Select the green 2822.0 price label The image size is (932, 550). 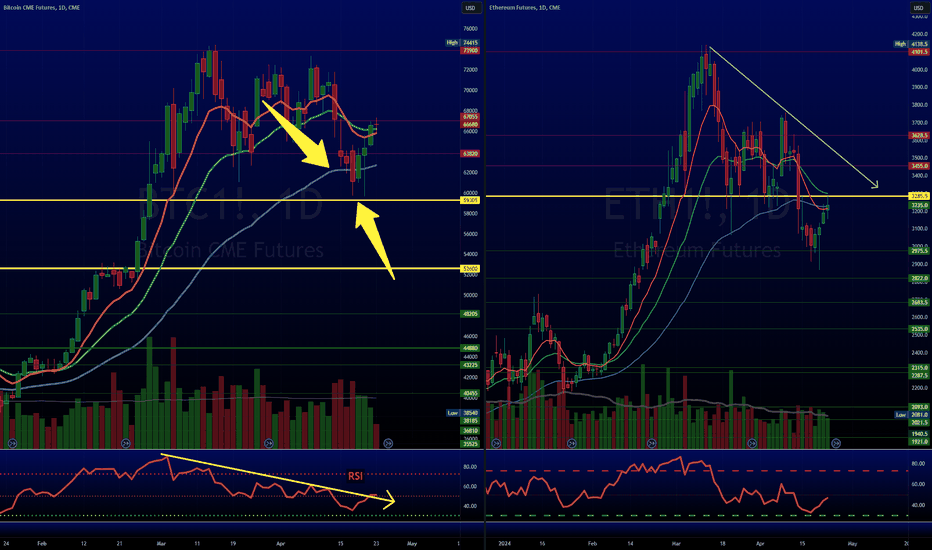point(919,278)
